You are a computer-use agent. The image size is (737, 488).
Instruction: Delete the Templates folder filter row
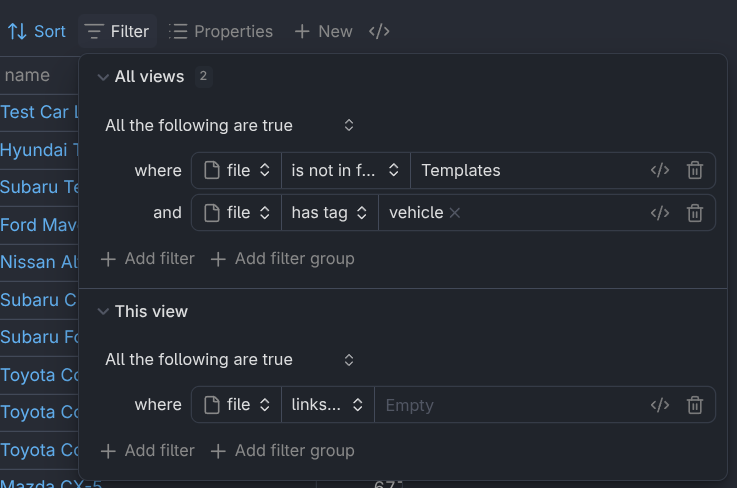click(x=695, y=170)
